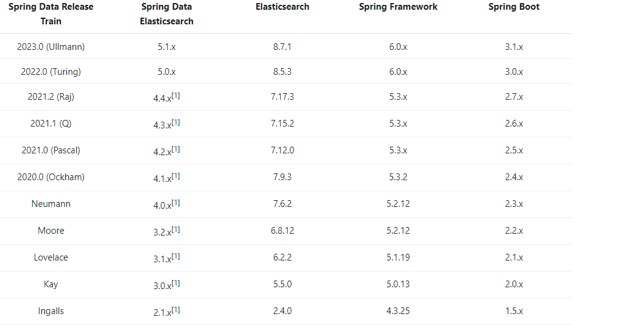Viewport: 644px width, 325px height.
Task: Select the Neumann release train cell
Action: click(x=51, y=204)
